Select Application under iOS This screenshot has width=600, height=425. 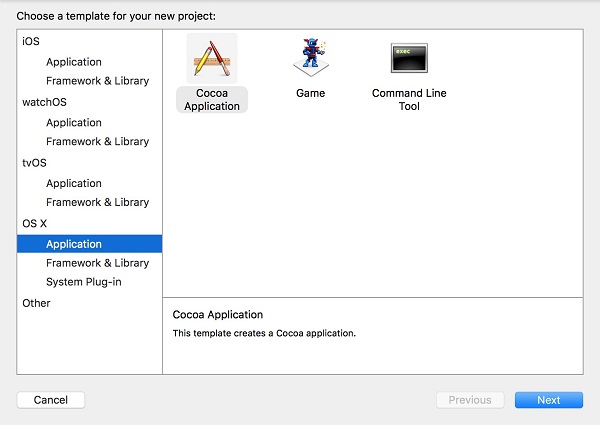(74, 62)
